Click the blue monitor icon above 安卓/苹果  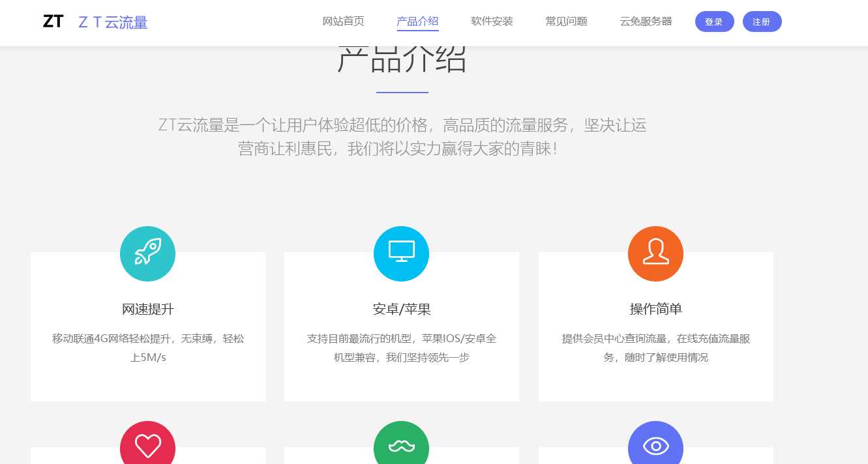tap(401, 254)
